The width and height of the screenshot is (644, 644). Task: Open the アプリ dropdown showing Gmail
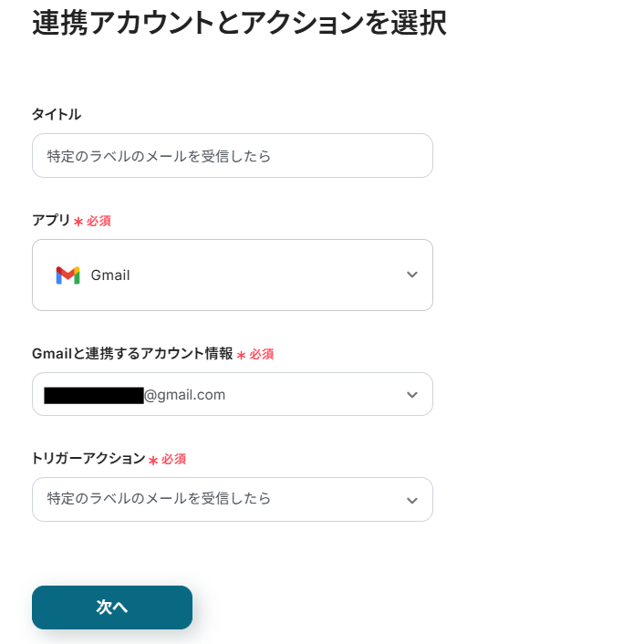coord(232,275)
